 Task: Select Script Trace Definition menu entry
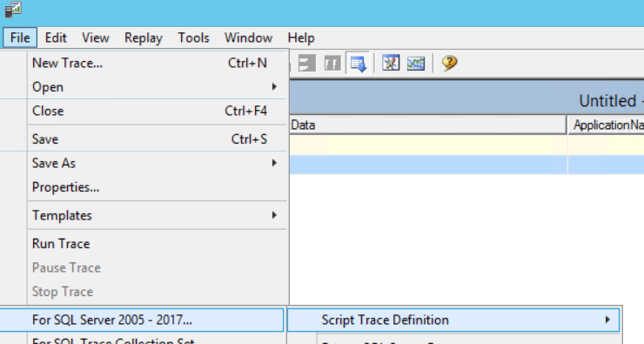[453, 320]
